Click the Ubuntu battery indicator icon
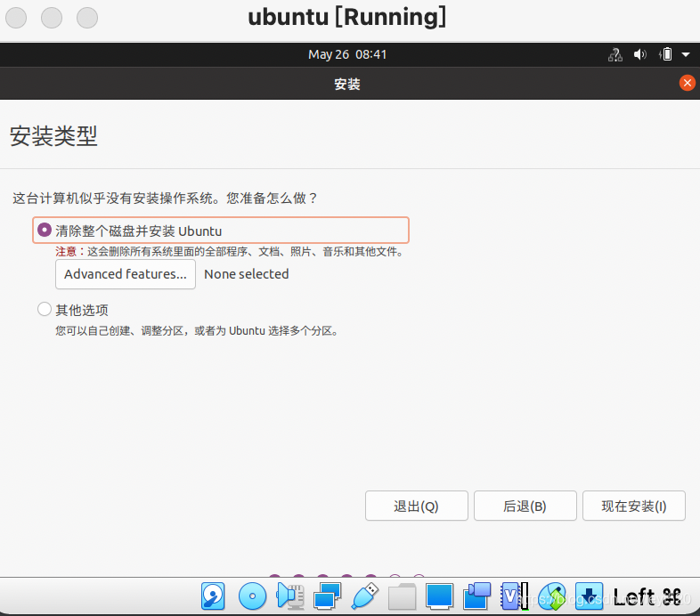Image resolution: width=700 pixels, height=616 pixels. [x=665, y=54]
